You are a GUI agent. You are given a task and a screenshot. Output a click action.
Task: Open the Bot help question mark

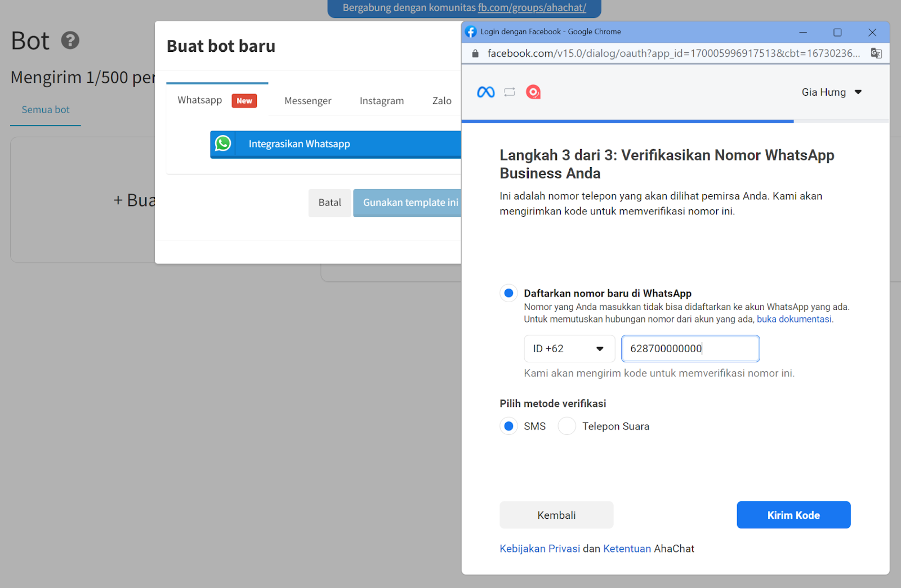coord(70,41)
